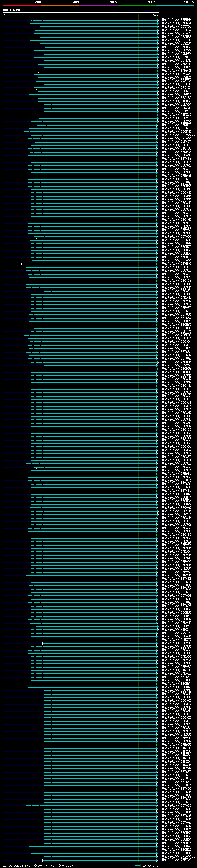Click the red ~20% identity color segment

tap(22, 6)
